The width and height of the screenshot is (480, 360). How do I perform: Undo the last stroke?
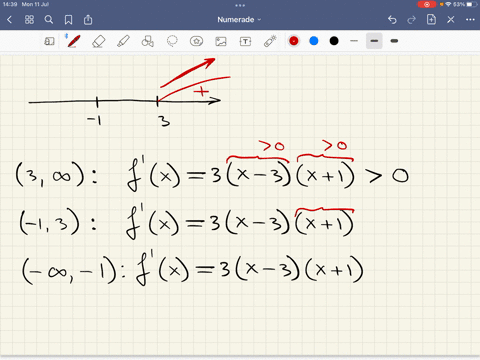pyautogui.click(x=392, y=20)
